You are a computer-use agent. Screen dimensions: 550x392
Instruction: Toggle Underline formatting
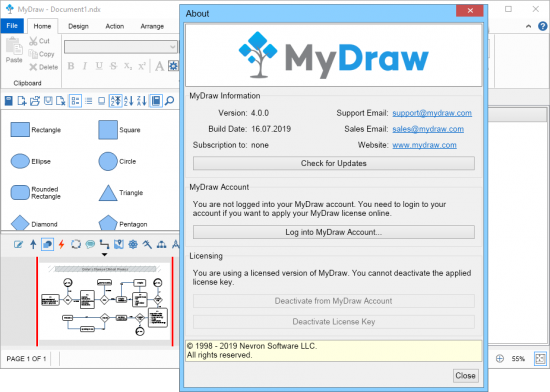(99, 66)
